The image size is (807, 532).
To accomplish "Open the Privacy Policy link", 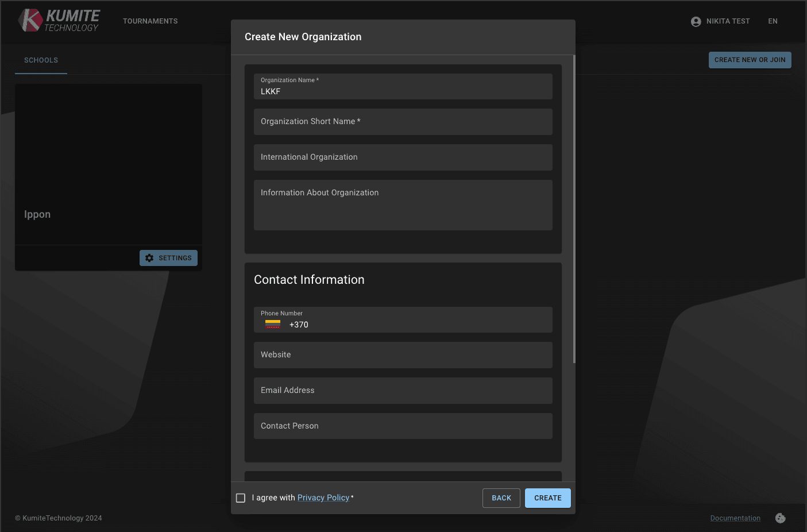I will (x=323, y=498).
